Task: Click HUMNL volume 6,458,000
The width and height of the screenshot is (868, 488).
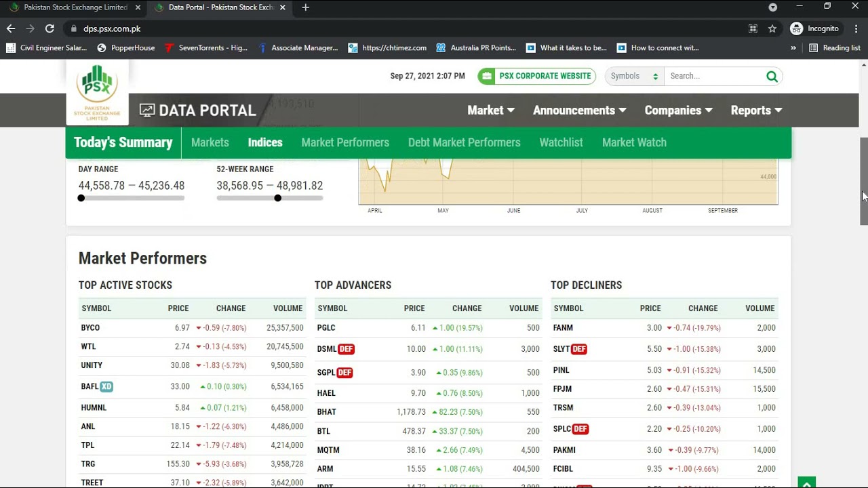Action: tap(286, 408)
